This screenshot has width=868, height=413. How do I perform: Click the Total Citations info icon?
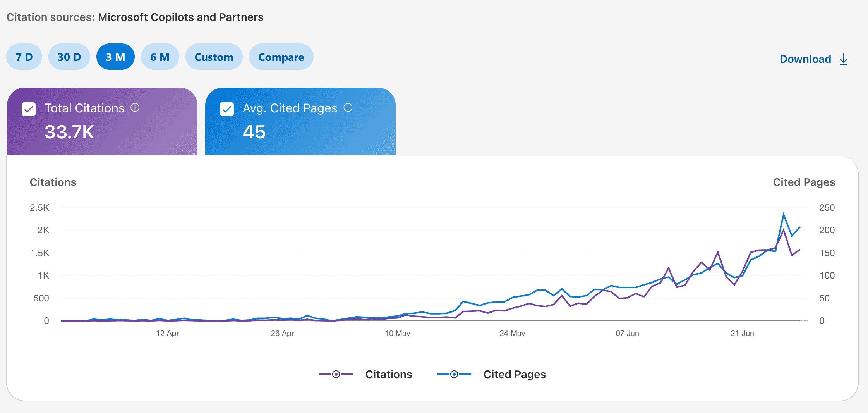[x=135, y=107]
